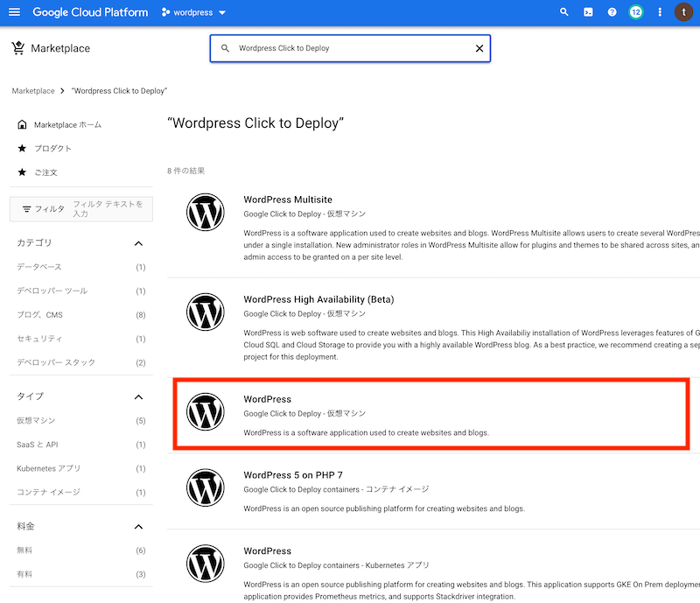Click the WordPress High Availability logo

click(206, 312)
